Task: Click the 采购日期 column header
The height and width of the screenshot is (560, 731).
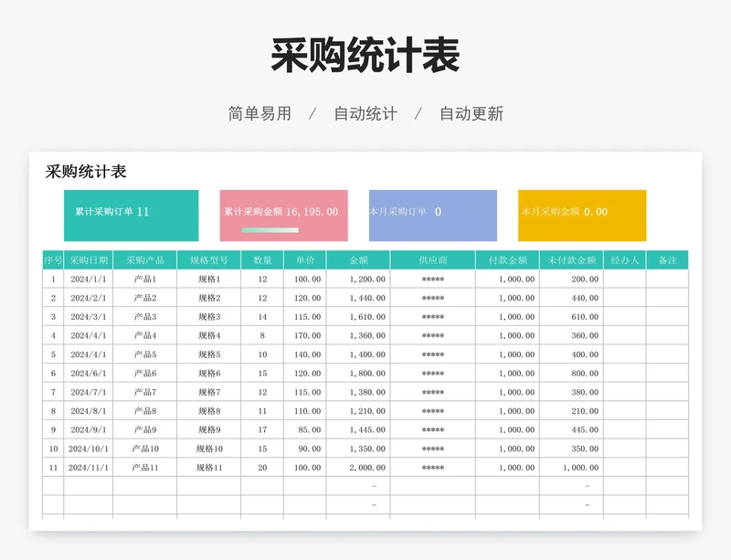Action: pyautogui.click(x=89, y=260)
